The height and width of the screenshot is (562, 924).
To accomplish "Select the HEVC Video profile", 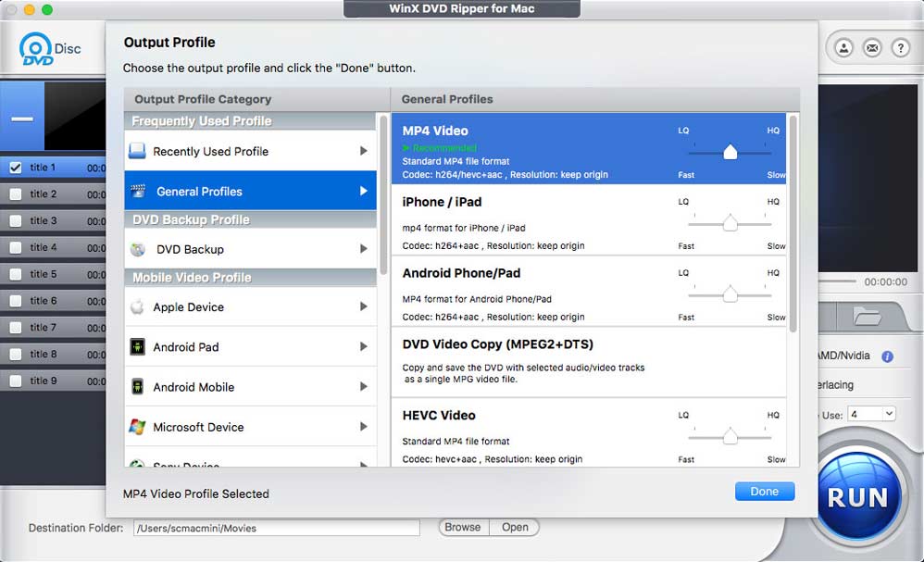I will click(x=589, y=432).
